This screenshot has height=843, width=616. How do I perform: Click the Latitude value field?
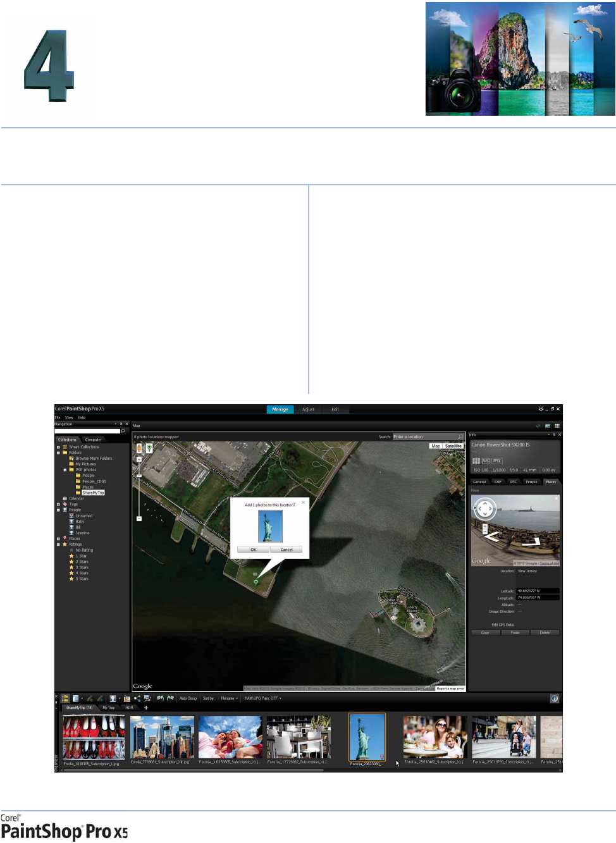[538, 591]
